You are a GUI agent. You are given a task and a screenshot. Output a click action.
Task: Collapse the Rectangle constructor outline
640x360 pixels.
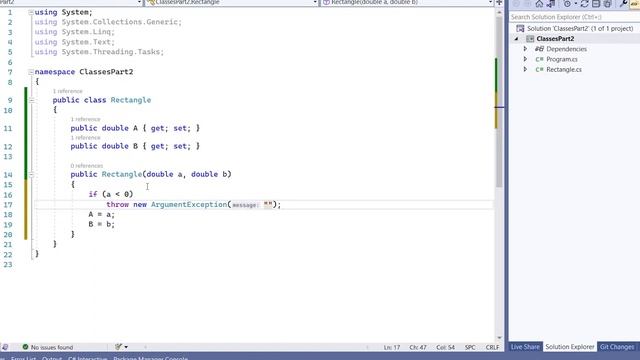tap(31, 175)
